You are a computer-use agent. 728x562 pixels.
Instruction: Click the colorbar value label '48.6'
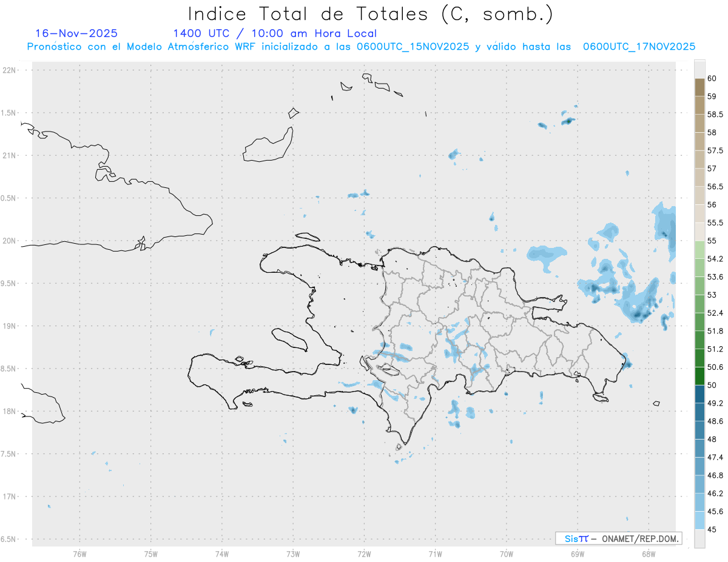pos(715,421)
